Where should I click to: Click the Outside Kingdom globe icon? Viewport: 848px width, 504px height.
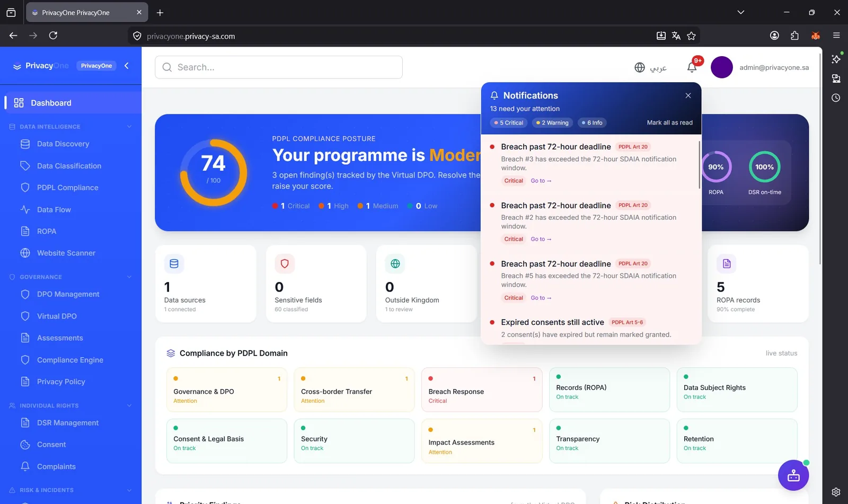395,263
